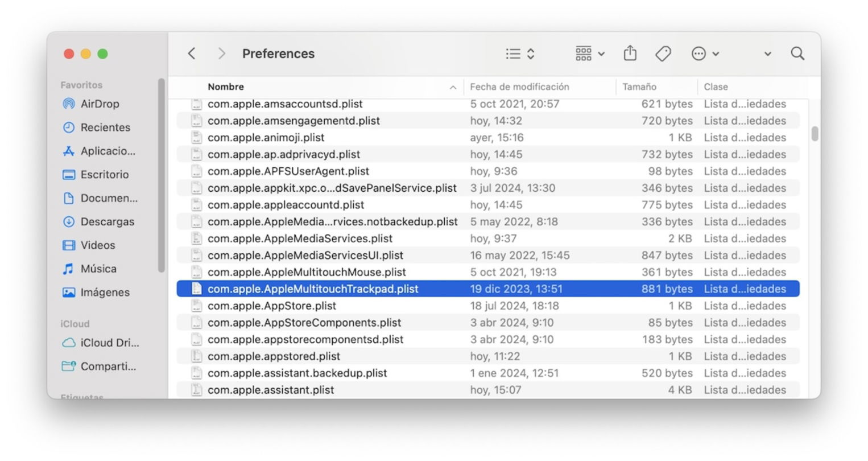Go forward with the right chevron

pos(222,53)
